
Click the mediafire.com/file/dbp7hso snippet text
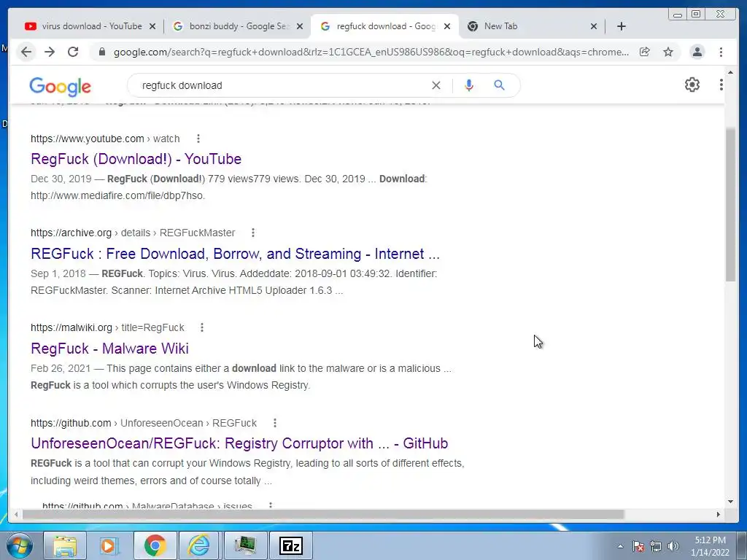tap(117, 195)
